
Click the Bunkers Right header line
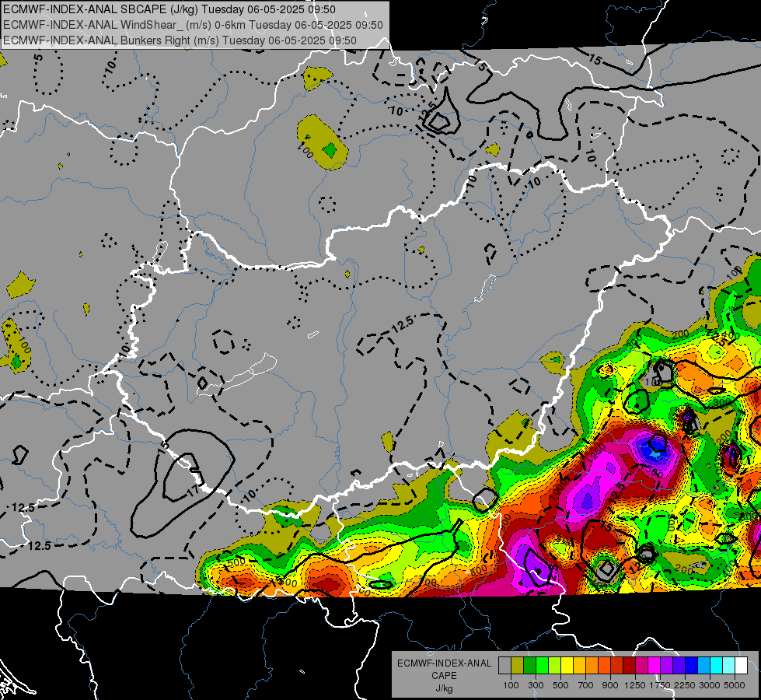(x=180, y=40)
